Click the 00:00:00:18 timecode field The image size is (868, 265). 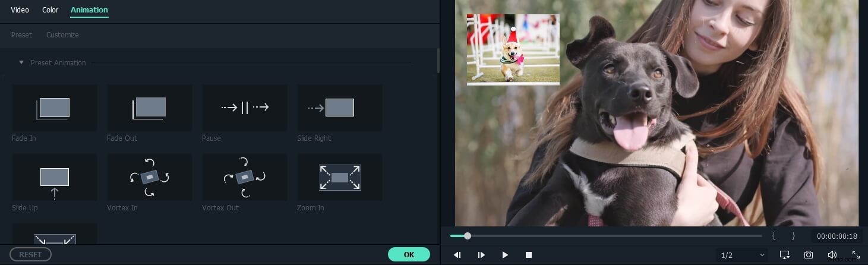837,236
